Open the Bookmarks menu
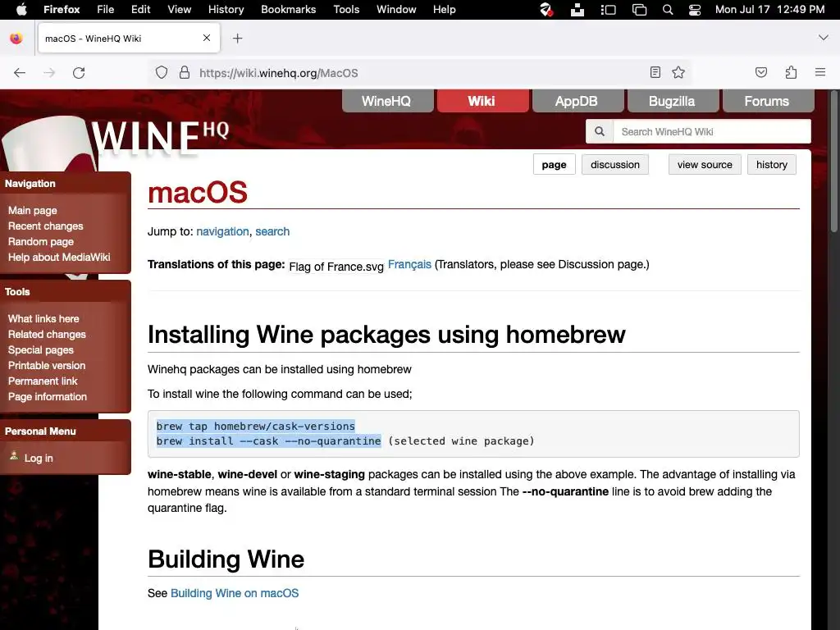The width and height of the screenshot is (840, 630). (288, 9)
